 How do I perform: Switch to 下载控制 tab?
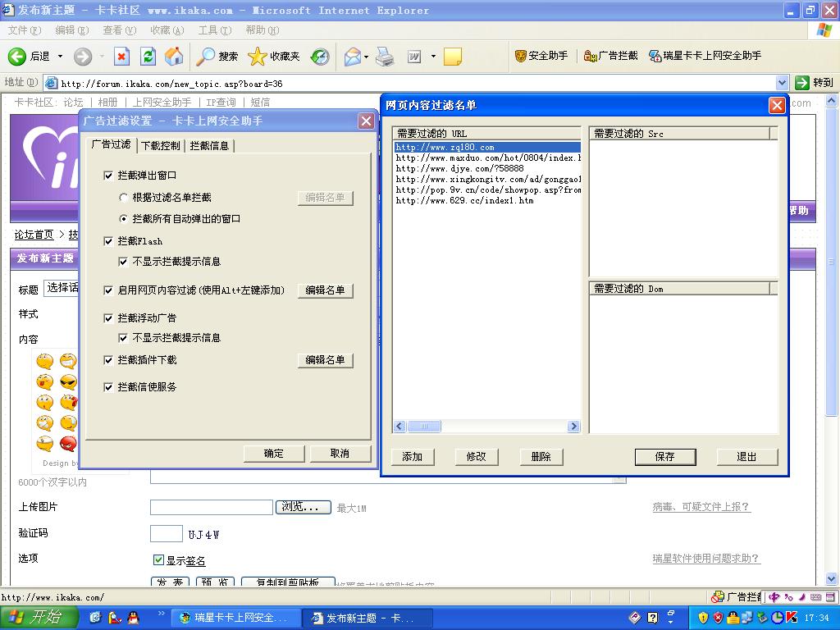coord(161,146)
